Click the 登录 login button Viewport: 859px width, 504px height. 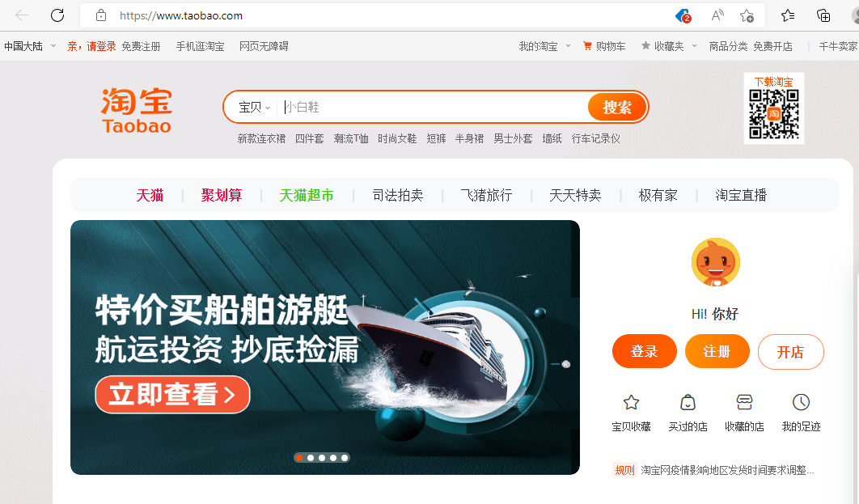click(x=644, y=351)
